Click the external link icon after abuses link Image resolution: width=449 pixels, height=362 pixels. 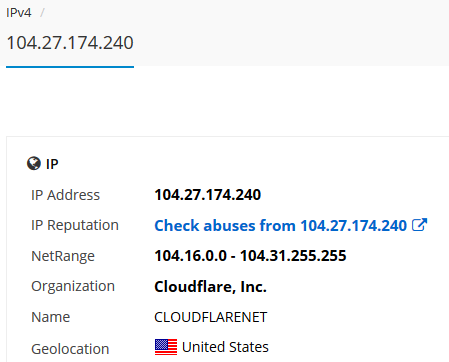point(419,225)
